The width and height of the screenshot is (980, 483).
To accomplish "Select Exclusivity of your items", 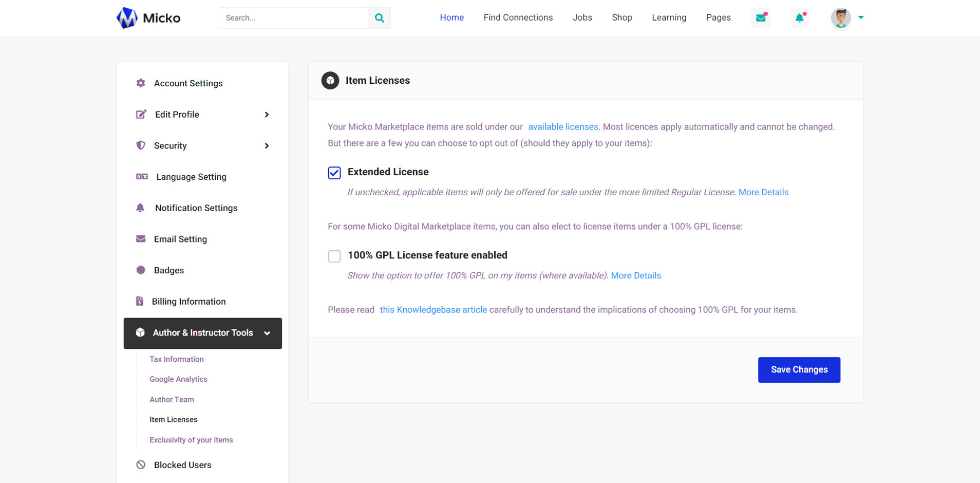I will click(191, 440).
